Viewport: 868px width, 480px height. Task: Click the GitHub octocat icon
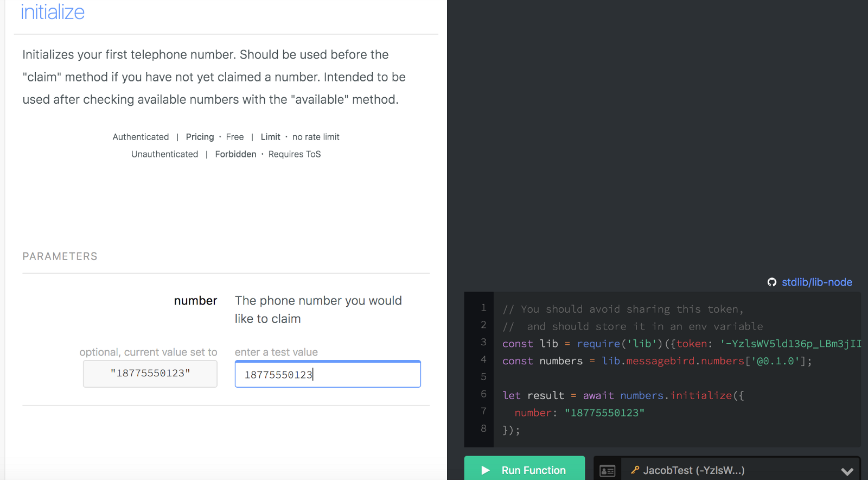point(771,282)
